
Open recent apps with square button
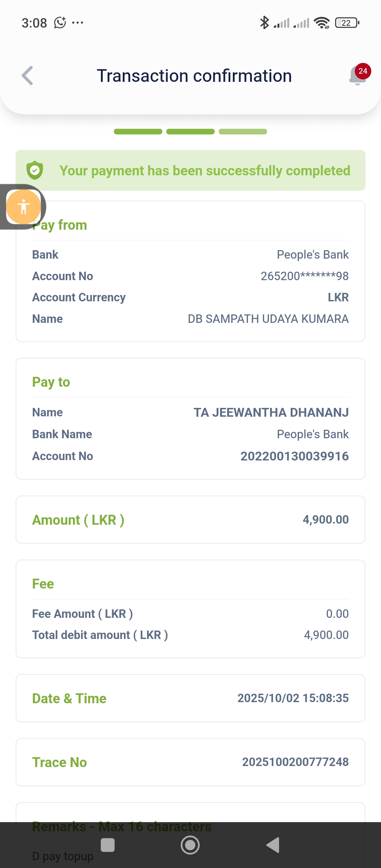coord(108,845)
